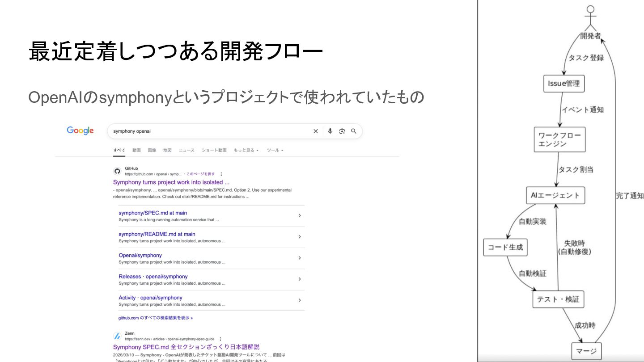644x362 pixels.
Task: Click chevron on the SPEC.md sitelink row
Action: click(300, 215)
